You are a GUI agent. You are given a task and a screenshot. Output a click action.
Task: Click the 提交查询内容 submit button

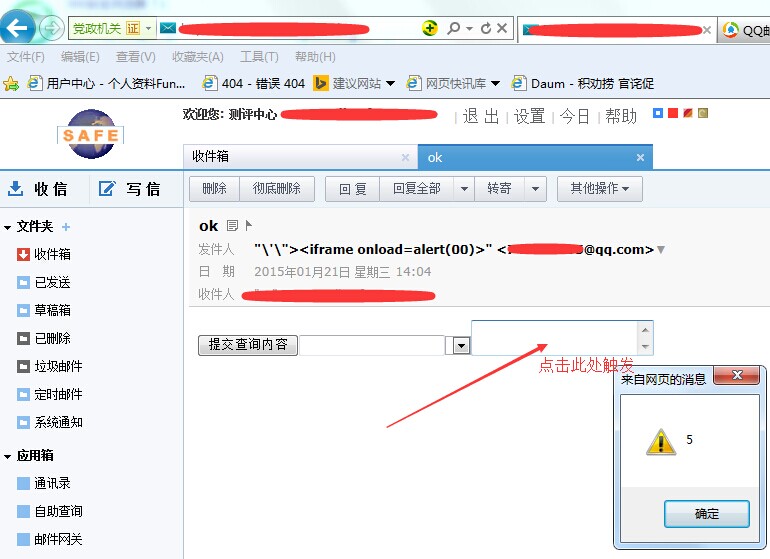[x=248, y=345]
